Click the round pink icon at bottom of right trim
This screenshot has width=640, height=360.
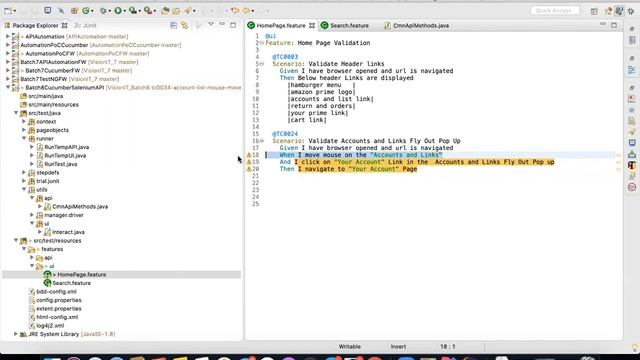(632, 187)
